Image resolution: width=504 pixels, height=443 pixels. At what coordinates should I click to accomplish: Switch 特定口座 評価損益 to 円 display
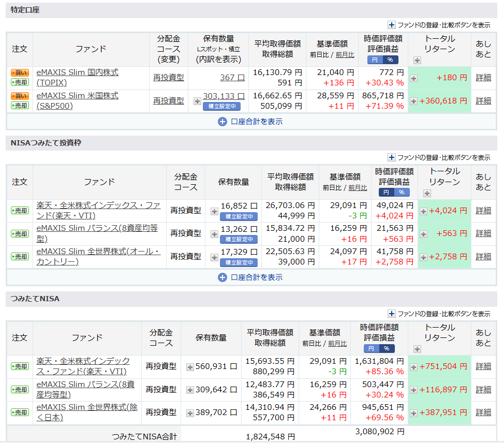pyautogui.click(x=375, y=60)
